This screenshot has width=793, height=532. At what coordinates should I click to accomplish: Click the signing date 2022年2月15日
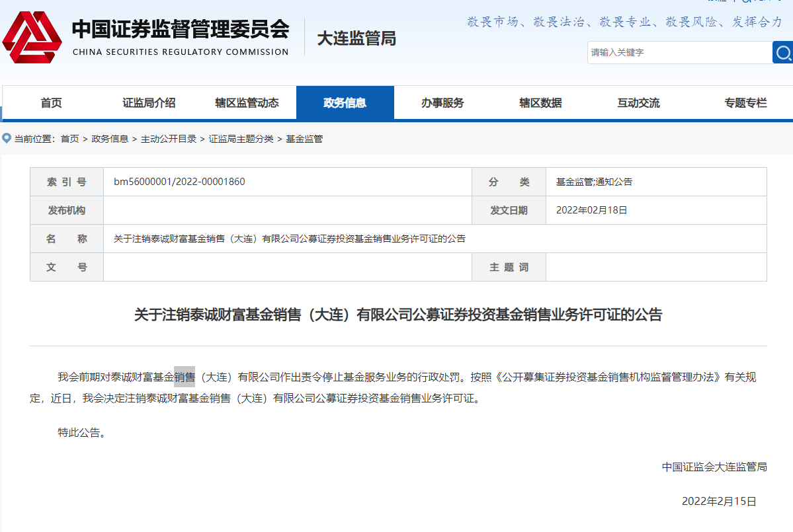tap(719, 501)
